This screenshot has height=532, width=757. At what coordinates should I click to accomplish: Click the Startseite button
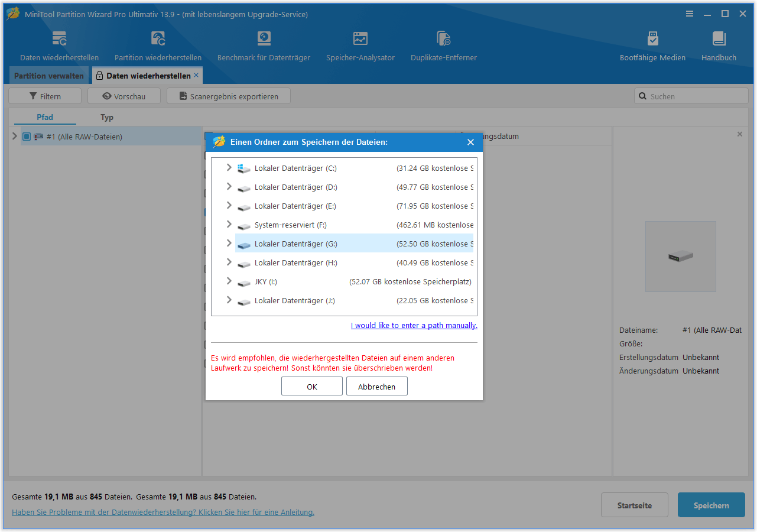pos(635,505)
